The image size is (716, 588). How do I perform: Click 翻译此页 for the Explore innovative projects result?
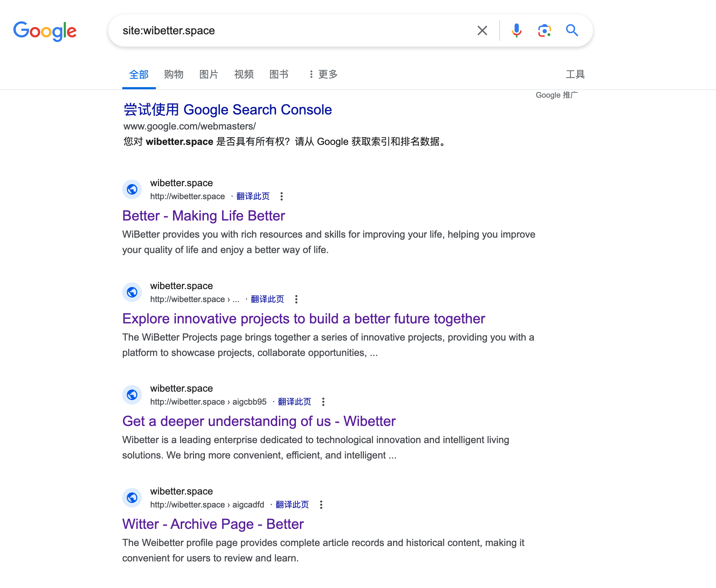tap(267, 299)
